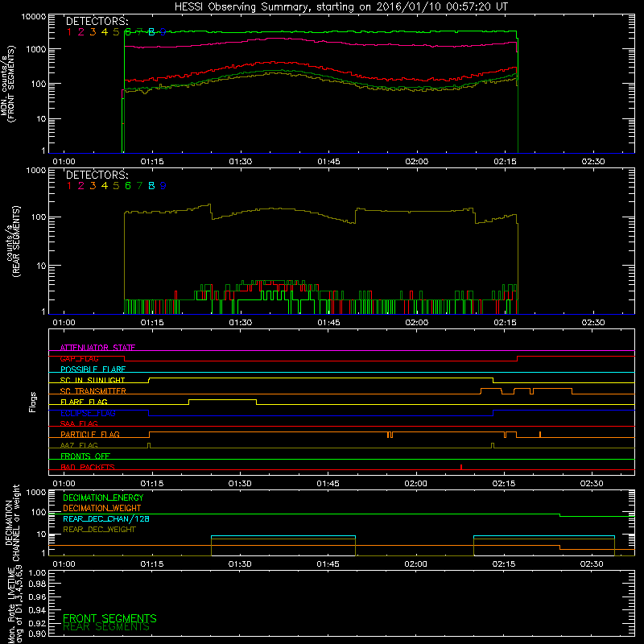Click 02:15 time label under Flags plot

pyautogui.click(x=504, y=484)
